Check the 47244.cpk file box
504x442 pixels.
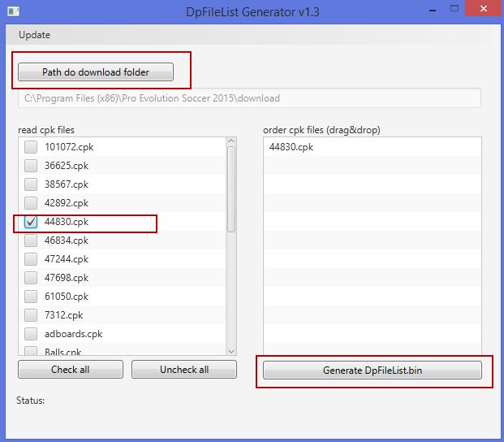[31, 259]
